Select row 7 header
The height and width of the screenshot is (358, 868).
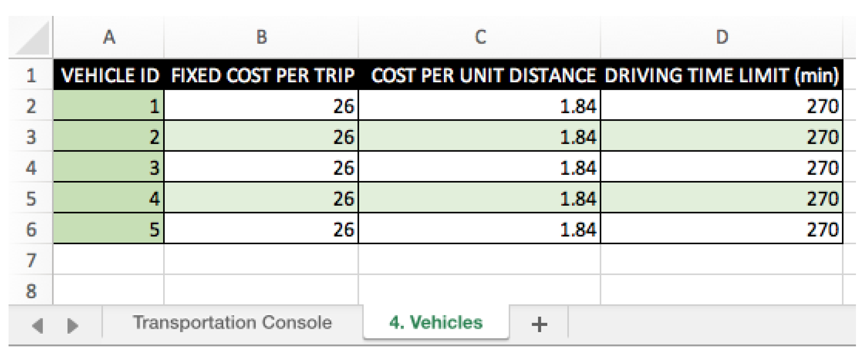[31, 260]
